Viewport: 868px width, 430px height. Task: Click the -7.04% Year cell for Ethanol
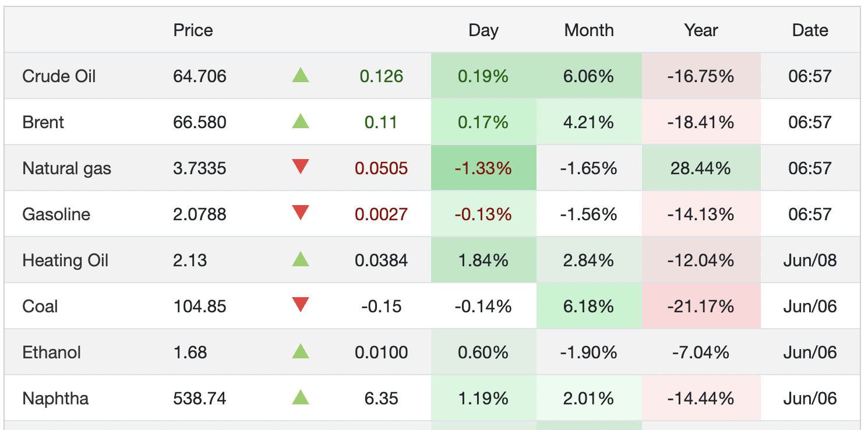(701, 353)
